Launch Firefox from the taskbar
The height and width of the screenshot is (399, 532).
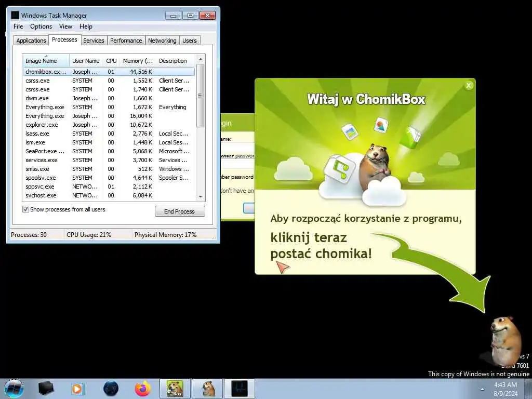tap(143, 389)
